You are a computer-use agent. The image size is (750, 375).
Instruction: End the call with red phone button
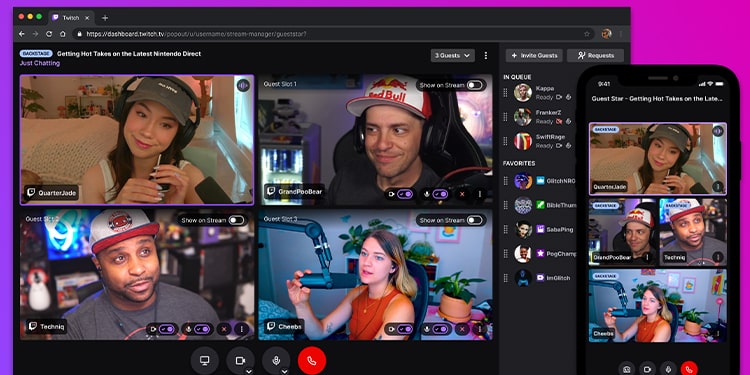[x=312, y=361]
